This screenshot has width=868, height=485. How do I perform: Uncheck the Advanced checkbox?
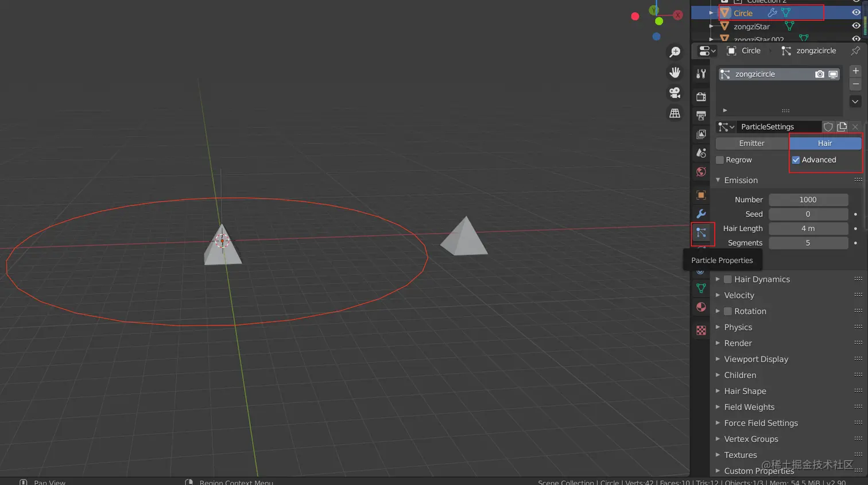point(796,160)
